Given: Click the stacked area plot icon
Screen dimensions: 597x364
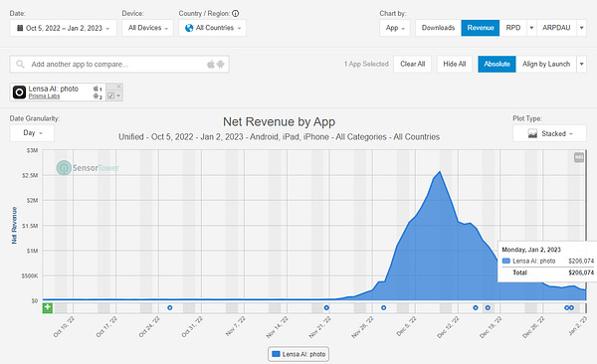Looking at the screenshot, I should coord(532,133).
